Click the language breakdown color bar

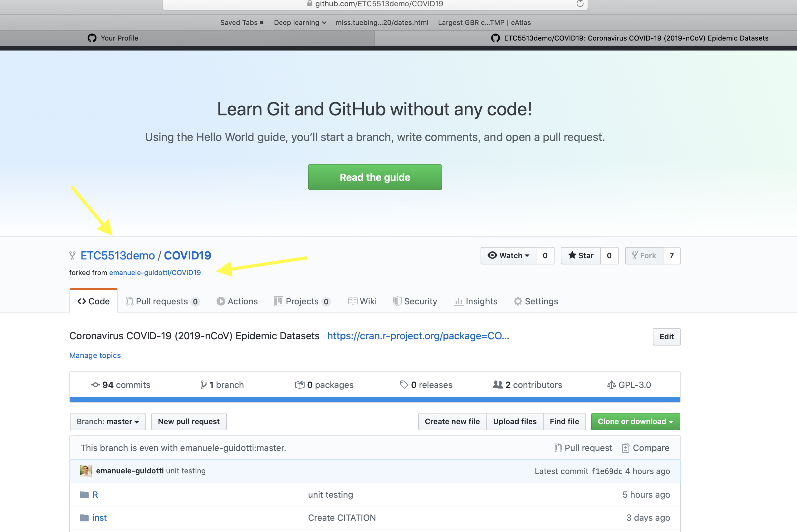click(x=375, y=400)
